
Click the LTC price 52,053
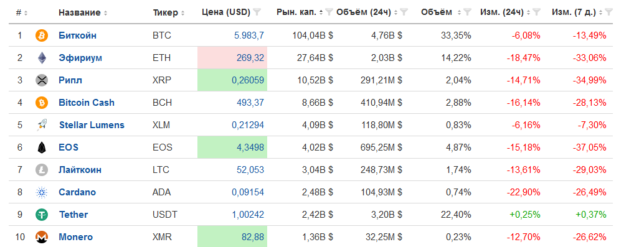tap(250, 169)
